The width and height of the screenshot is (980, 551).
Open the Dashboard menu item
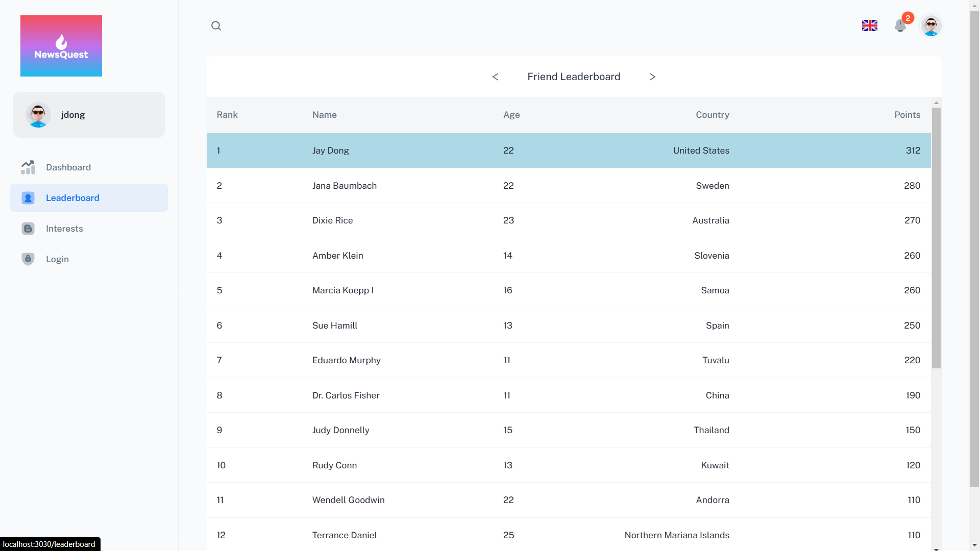point(68,167)
